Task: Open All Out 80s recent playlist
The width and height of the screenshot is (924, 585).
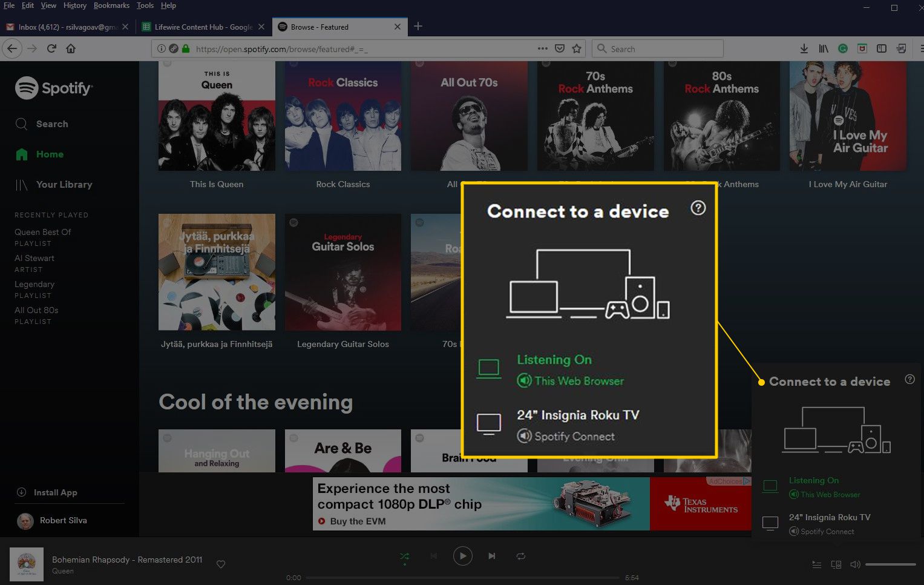Action: pos(36,310)
